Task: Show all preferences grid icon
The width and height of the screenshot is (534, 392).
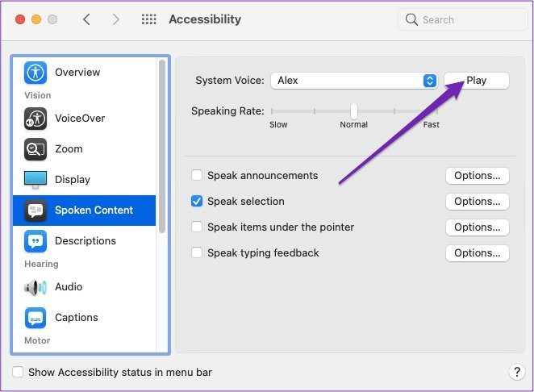Action: pos(148,19)
